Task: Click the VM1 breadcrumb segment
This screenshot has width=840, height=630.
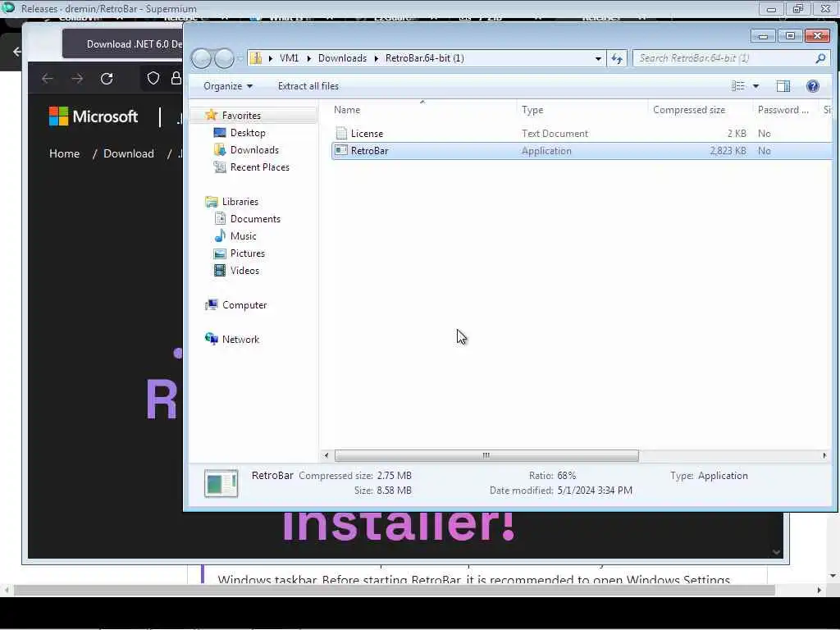Action: [289, 58]
